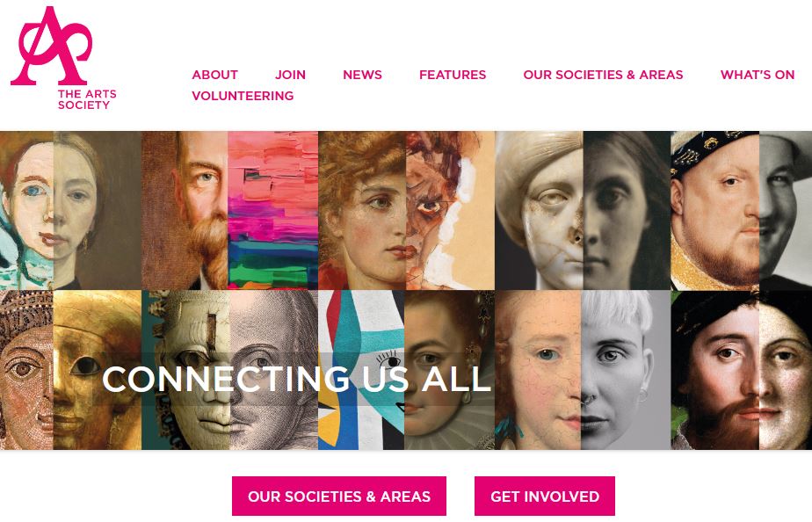Open the Volunteering nav link
812x522 pixels.
click(x=243, y=96)
